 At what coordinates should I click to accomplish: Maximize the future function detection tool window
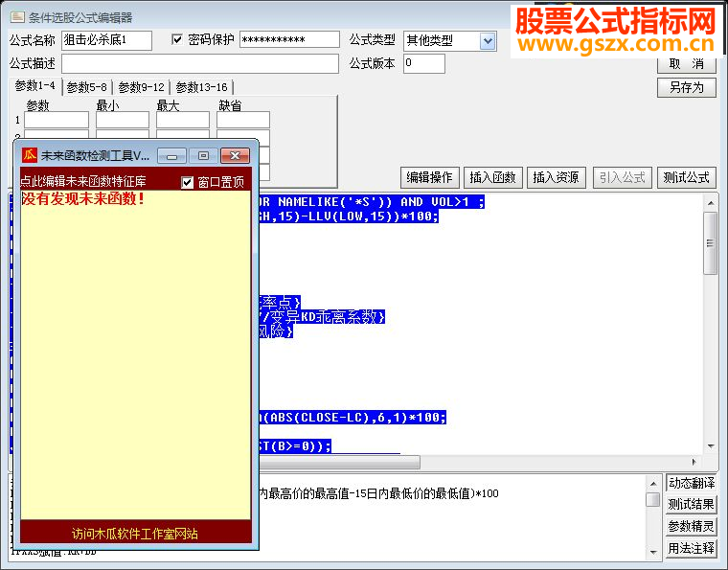click(203, 156)
